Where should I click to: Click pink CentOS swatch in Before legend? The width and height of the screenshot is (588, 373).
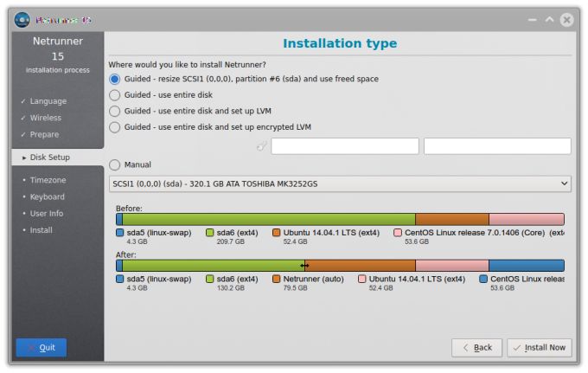(x=398, y=233)
